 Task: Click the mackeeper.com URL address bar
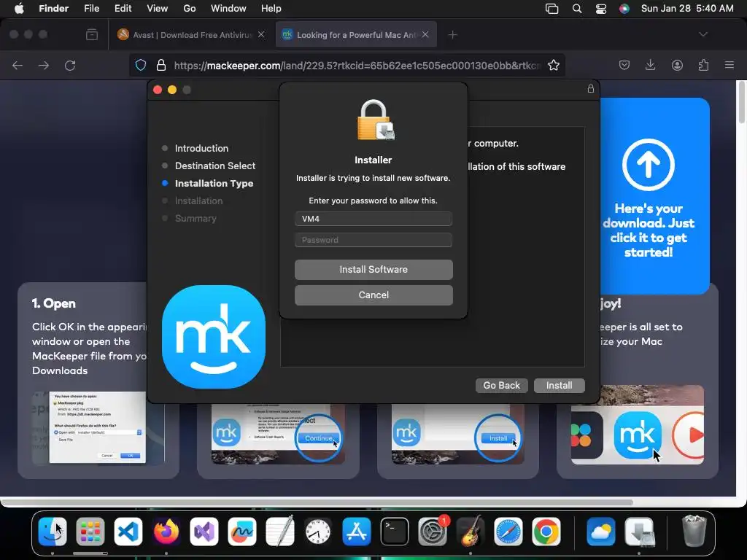(x=357, y=66)
